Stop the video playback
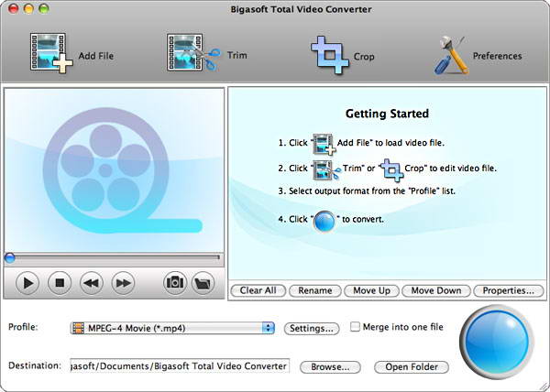 (60, 283)
